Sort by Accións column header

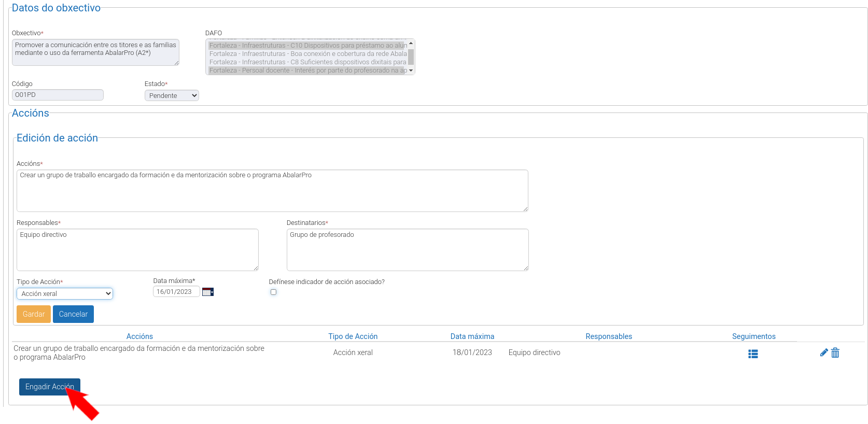(x=139, y=336)
